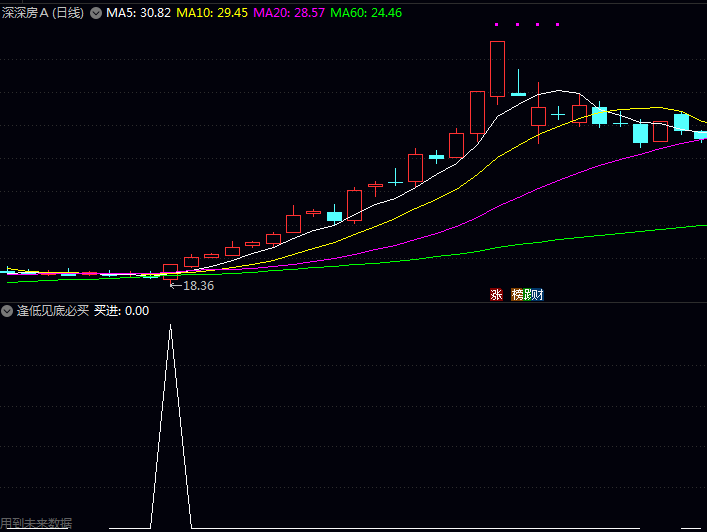Click the red candle beside the 18.36 low

coord(170,269)
